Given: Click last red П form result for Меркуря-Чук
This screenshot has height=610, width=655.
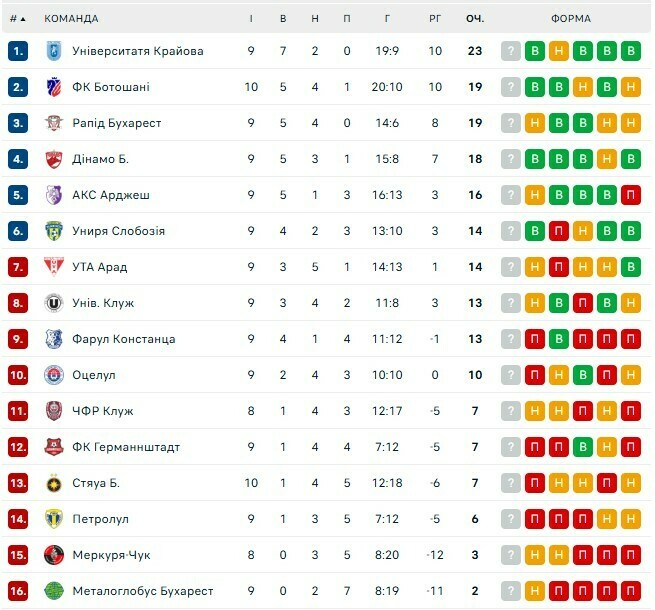Looking at the screenshot, I should pos(630,555).
